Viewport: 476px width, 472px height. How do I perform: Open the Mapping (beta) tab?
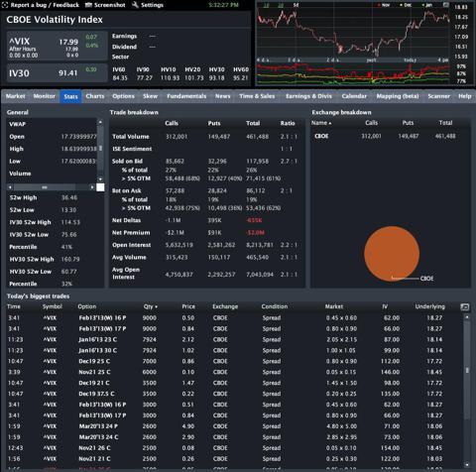pos(398,96)
